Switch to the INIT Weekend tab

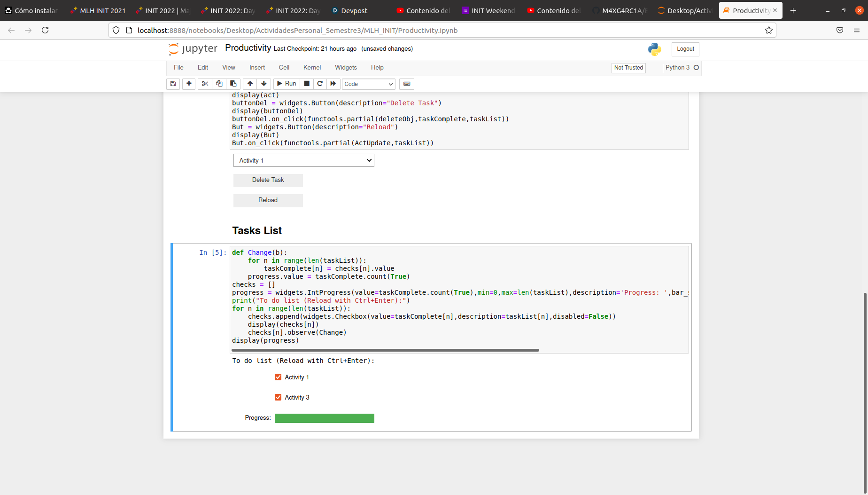click(x=488, y=10)
